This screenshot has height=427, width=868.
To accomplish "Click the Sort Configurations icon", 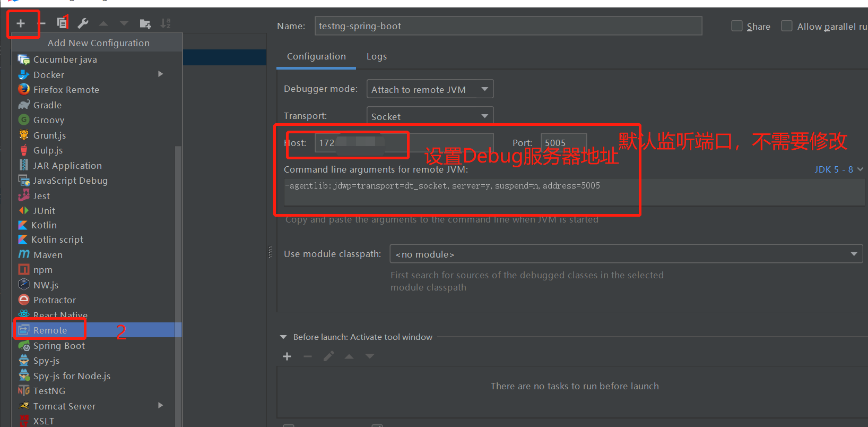I will [x=166, y=23].
